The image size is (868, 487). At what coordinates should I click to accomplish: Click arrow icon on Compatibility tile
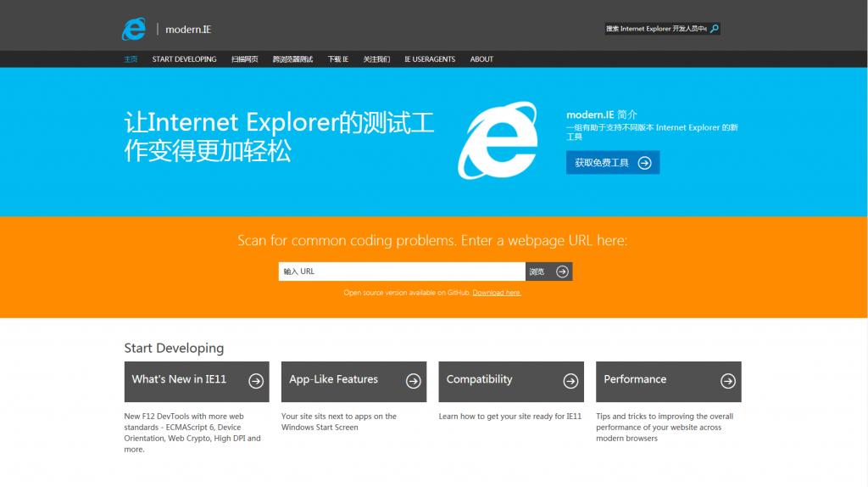[x=570, y=381]
